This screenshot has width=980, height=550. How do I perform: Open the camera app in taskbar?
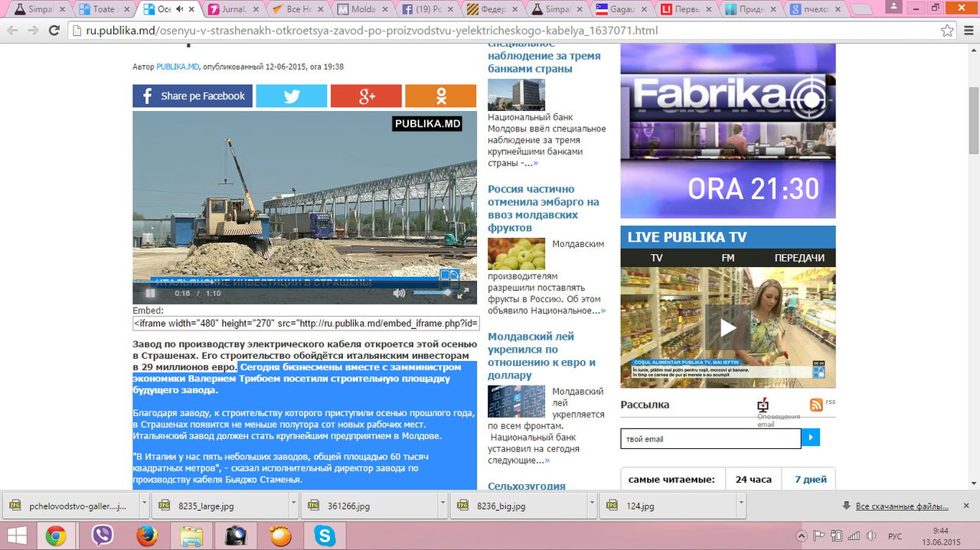[x=235, y=535]
